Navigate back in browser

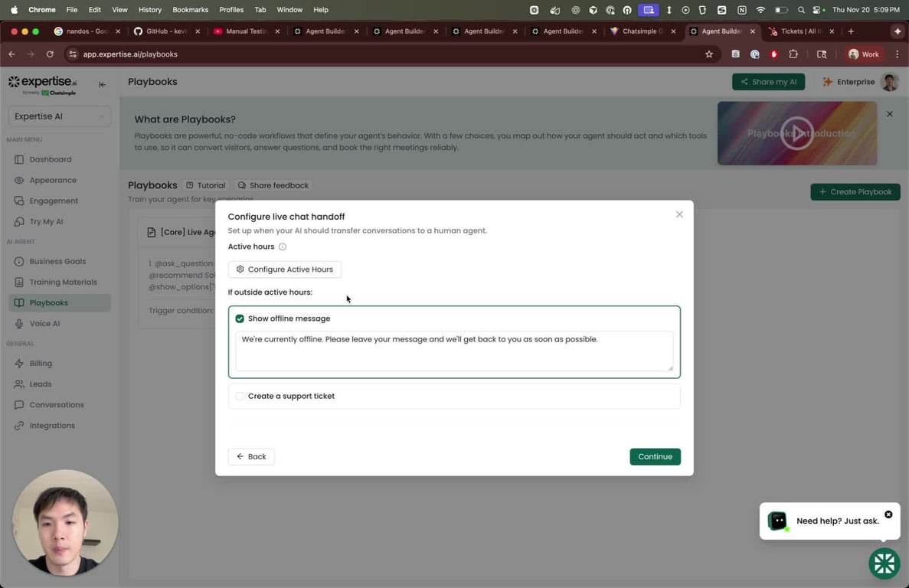click(x=12, y=54)
